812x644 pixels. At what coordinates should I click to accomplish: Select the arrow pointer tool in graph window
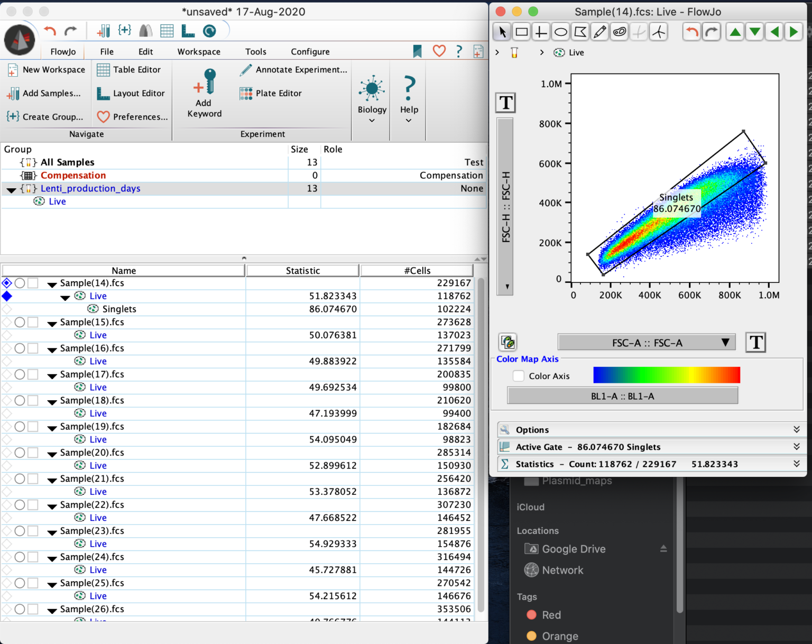[502, 32]
